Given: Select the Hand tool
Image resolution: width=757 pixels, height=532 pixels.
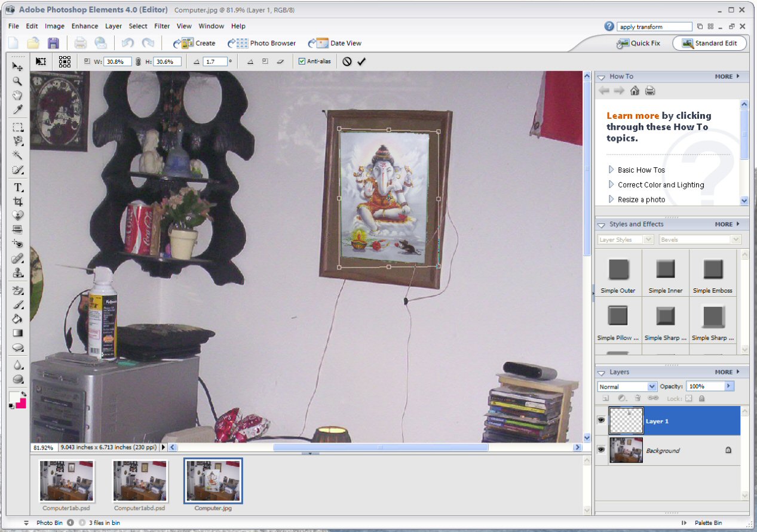Looking at the screenshot, I should click(x=18, y=96).
